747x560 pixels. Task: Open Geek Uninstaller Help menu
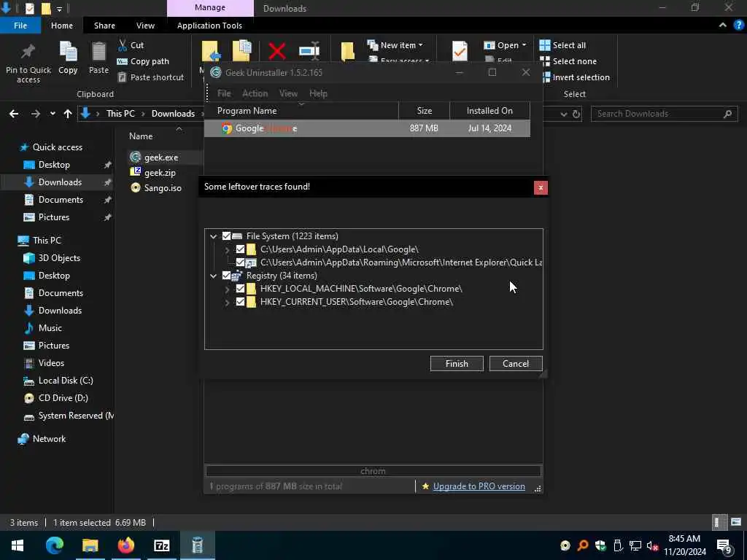(318, 93)
